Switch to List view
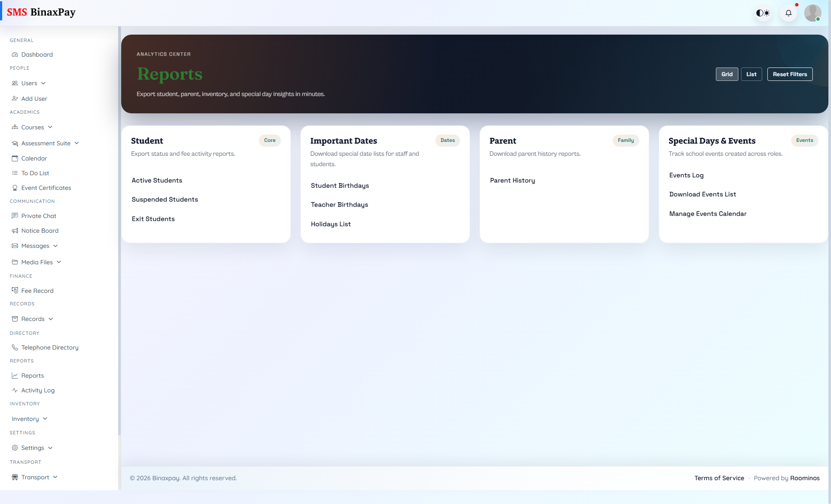 pos(751,74)
